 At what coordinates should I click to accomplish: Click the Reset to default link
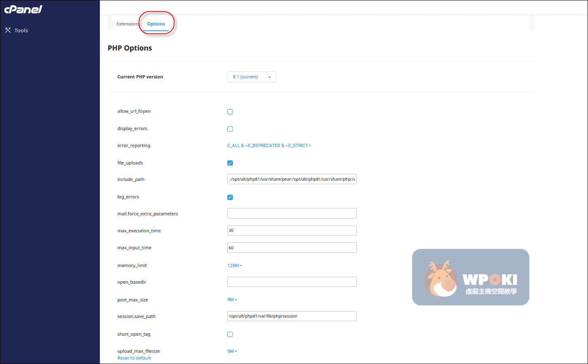[134, 358]
